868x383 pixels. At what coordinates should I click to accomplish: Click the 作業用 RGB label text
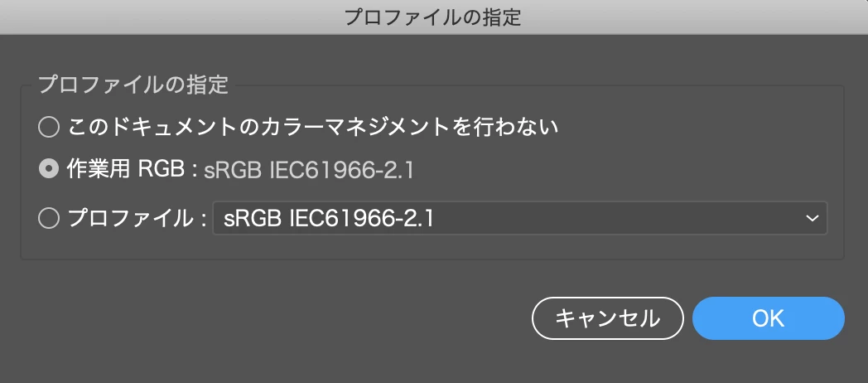pyautogui.click(x=126, y=169)
